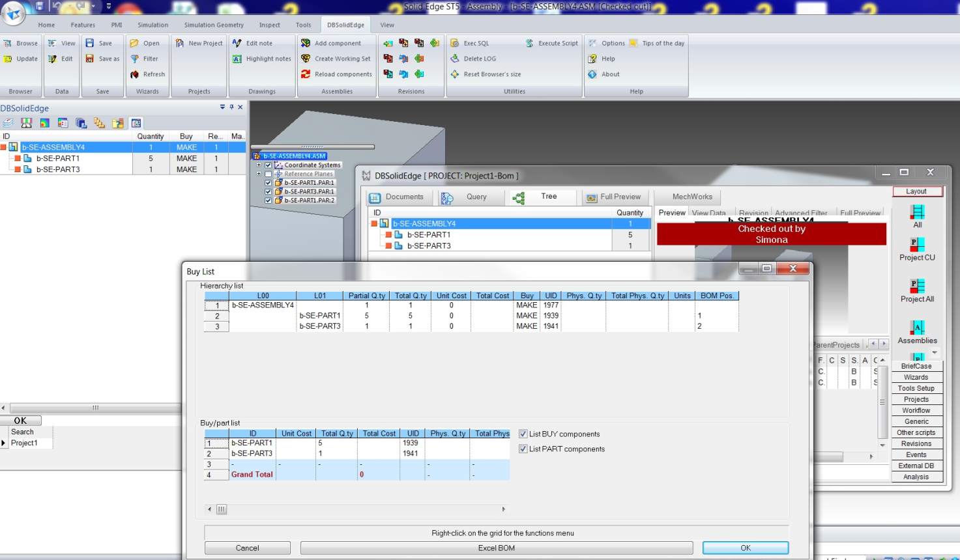Click the Highlight notes icon
This screenshot has width=960, height=560.
pos(237,59)
